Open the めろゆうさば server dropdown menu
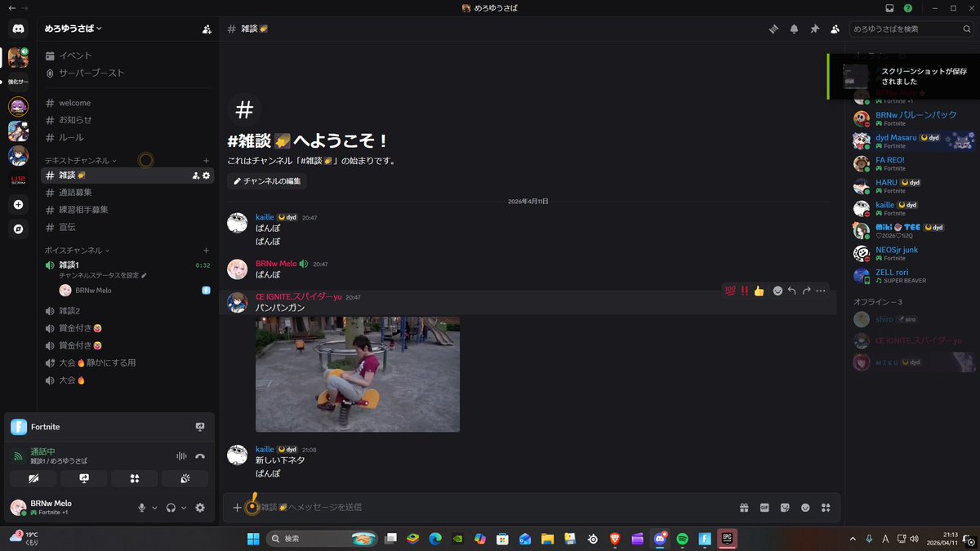The height and width of the screenshot is (551, 980). click(73, 29)
